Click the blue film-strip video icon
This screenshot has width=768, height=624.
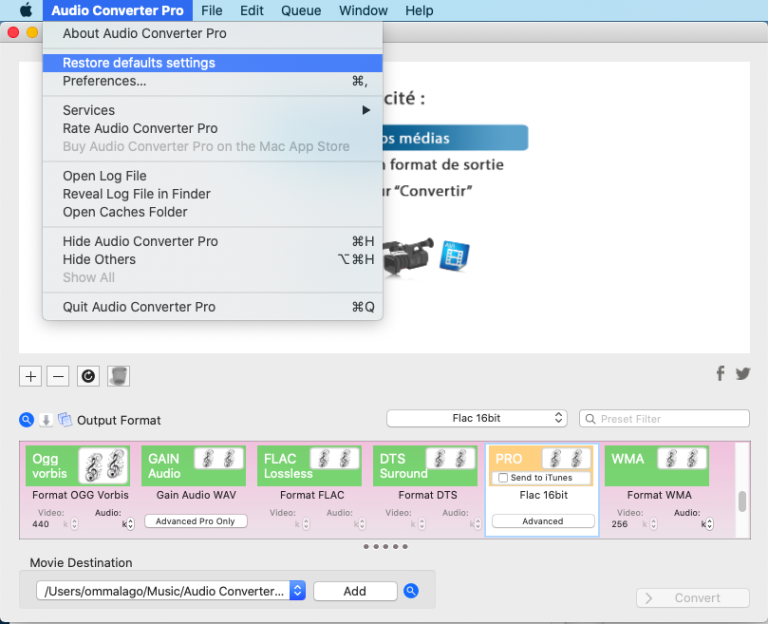(x=454, y=256)
